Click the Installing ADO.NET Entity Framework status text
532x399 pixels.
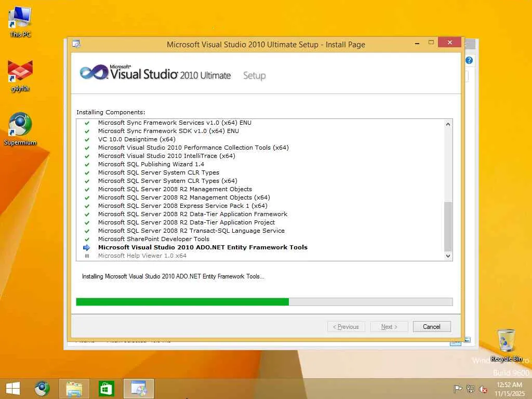tap(173, 276)
